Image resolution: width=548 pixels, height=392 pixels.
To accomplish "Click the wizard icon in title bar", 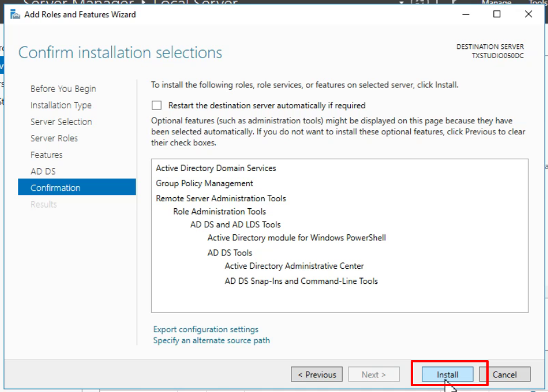I will click(15, 15).
